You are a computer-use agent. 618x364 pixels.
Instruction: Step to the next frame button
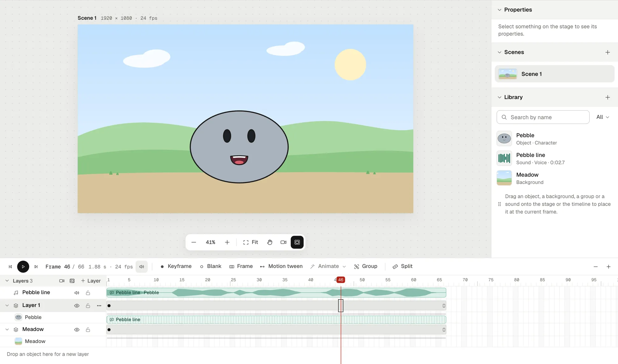click(36, 266)
